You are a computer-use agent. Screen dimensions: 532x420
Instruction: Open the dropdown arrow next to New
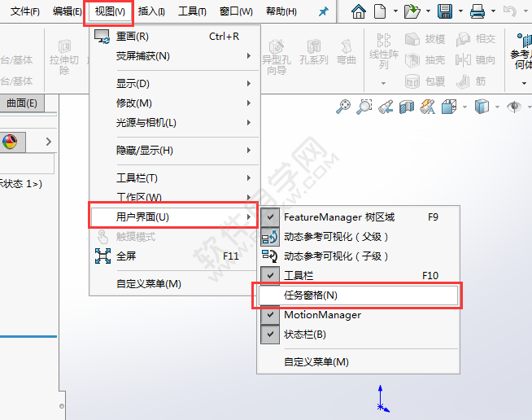tap(395, 11)
